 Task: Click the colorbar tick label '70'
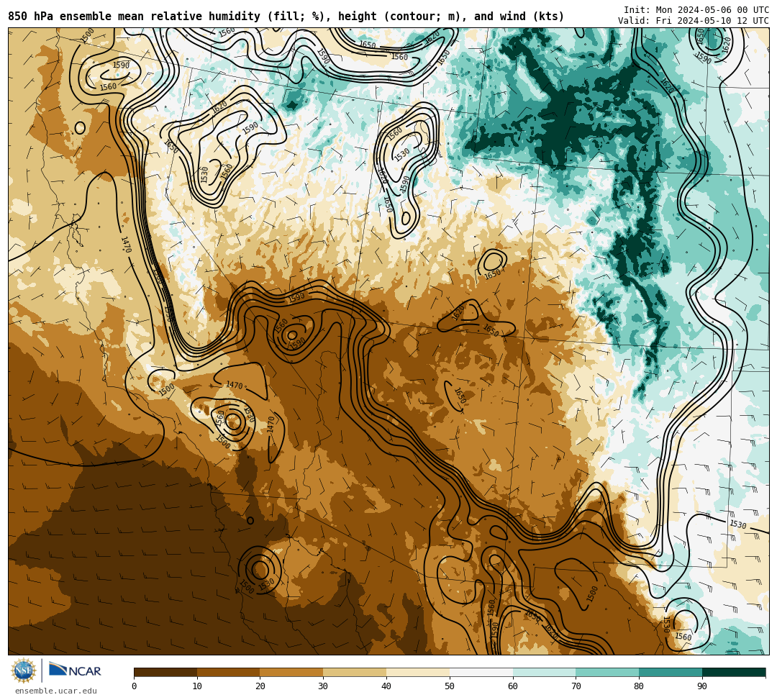click(576, 686)
